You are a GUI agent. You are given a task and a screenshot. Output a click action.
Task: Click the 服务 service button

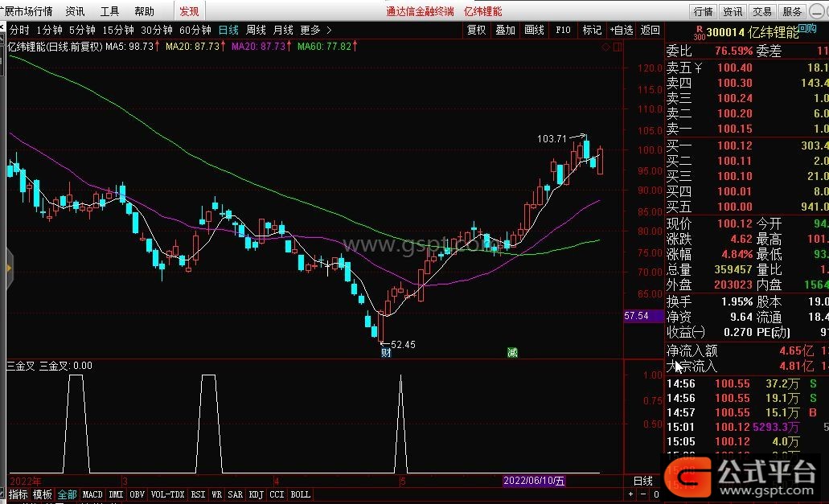coord(792,11)
